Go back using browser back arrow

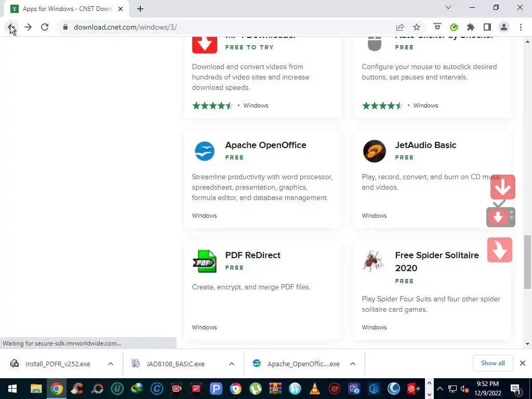tap(11, 27)
